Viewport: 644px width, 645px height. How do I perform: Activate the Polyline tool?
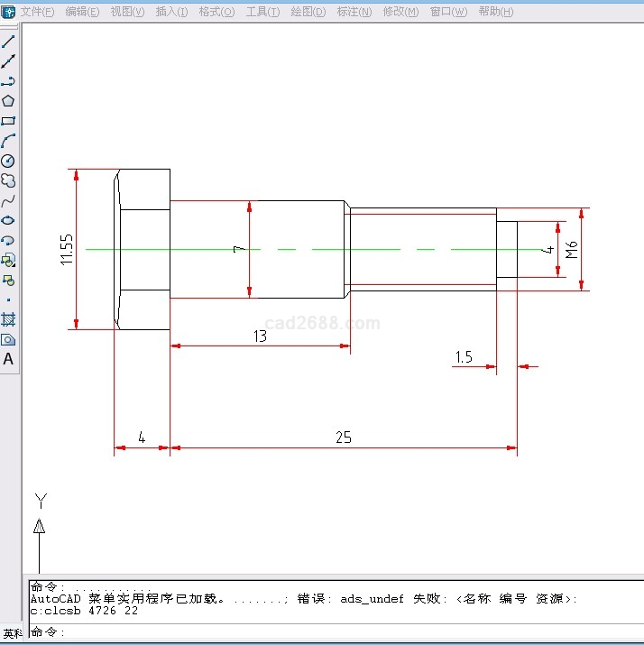pyautogui.click(x=8, y=81)
